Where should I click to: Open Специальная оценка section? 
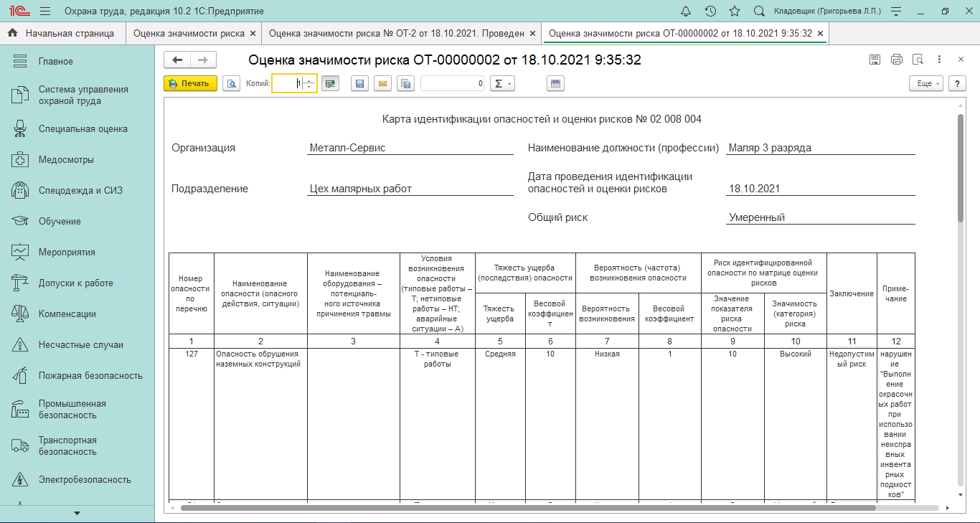(77, 129)
